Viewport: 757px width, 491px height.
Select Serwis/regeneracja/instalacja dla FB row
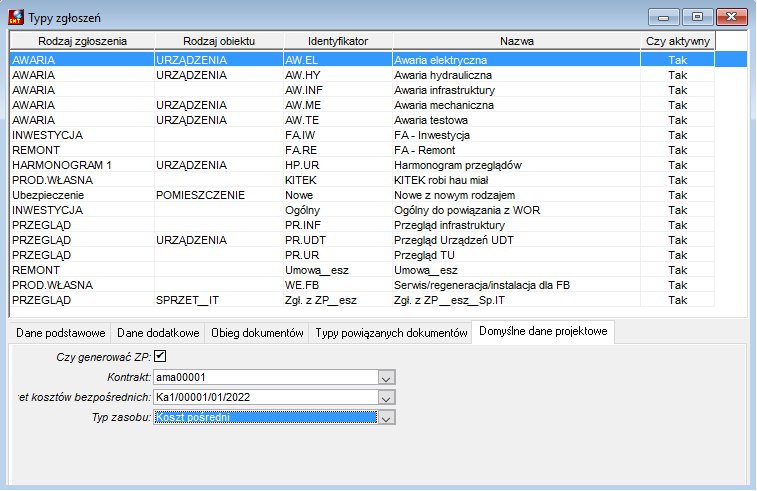[362, 285]
